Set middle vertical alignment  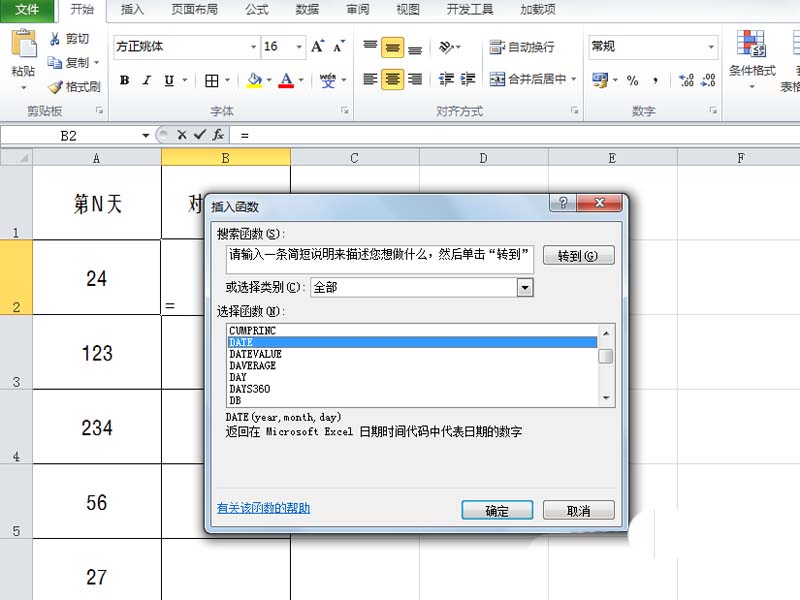click(392, 47)
